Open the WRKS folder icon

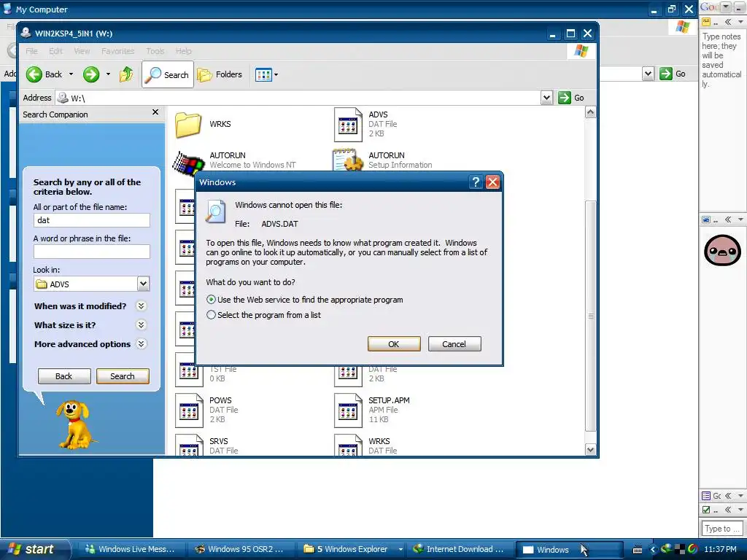[x=188, y=124]
